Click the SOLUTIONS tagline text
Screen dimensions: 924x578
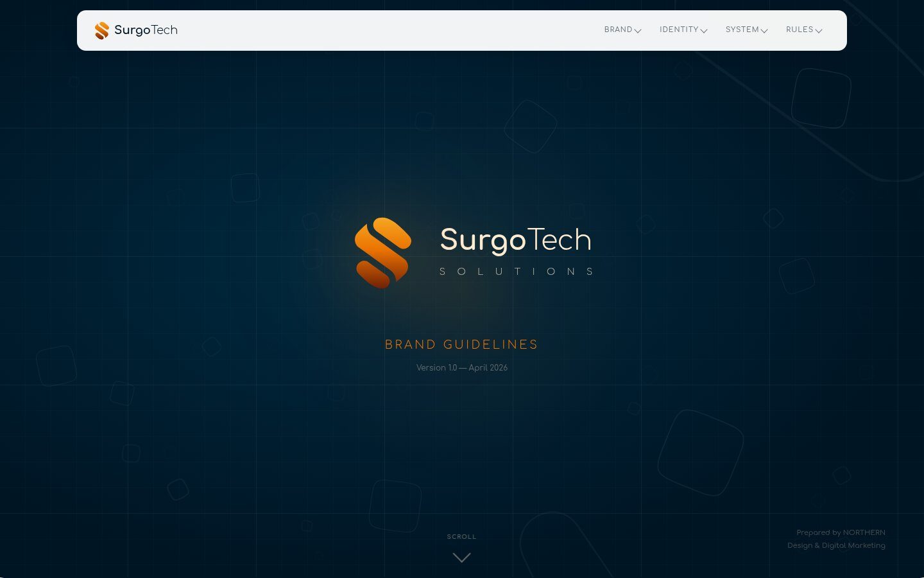(517, 272)
